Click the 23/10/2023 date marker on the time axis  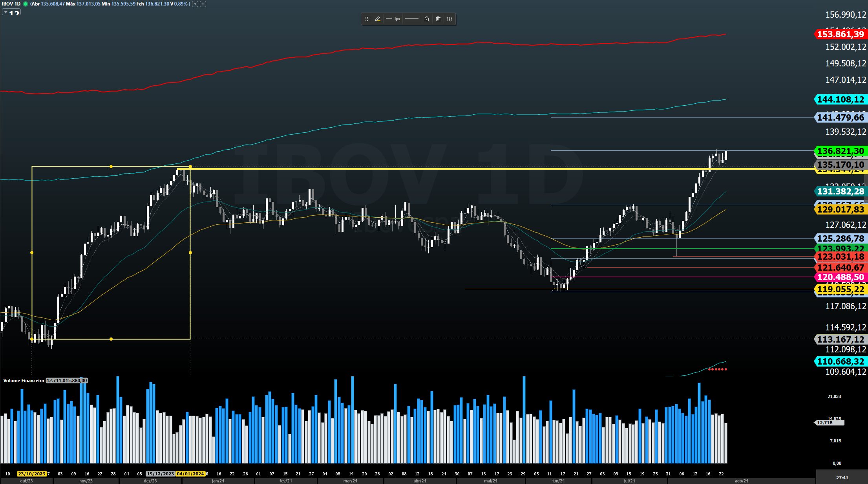coord(32,474)
